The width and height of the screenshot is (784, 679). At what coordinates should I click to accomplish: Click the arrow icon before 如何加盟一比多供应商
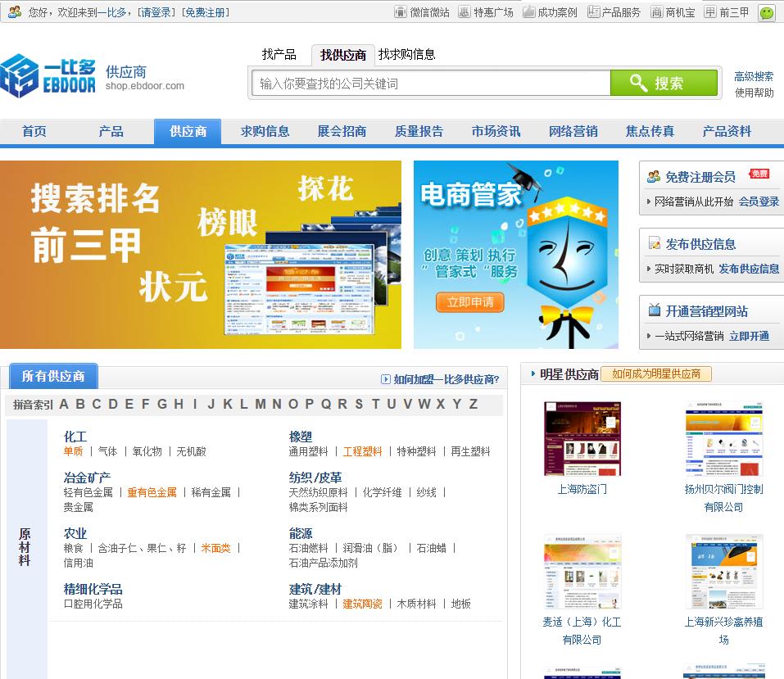386,379
